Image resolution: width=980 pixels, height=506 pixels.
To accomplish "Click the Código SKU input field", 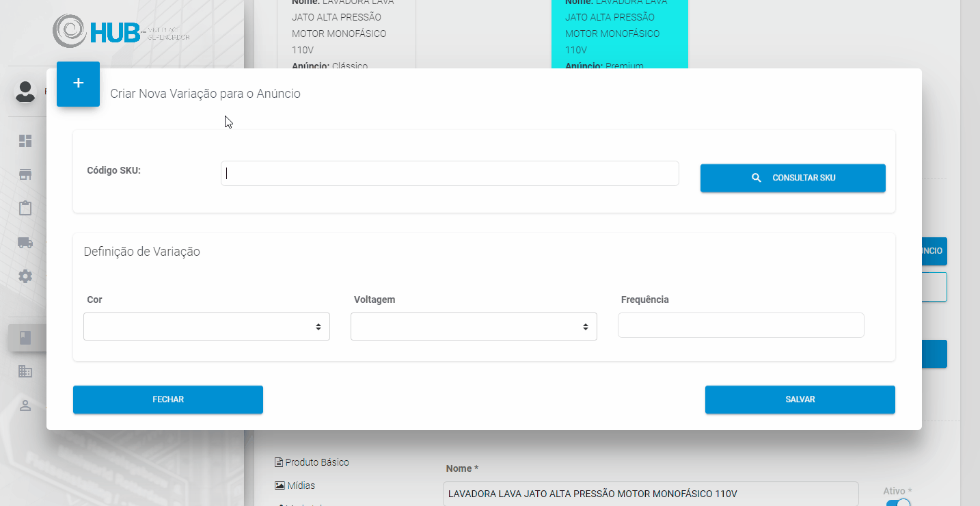I will [x=450, y=174].
